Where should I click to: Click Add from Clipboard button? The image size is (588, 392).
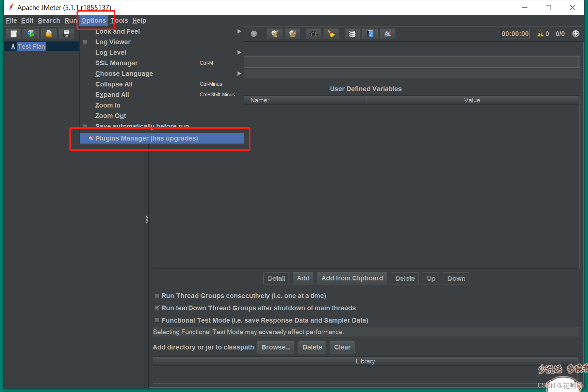352,278
